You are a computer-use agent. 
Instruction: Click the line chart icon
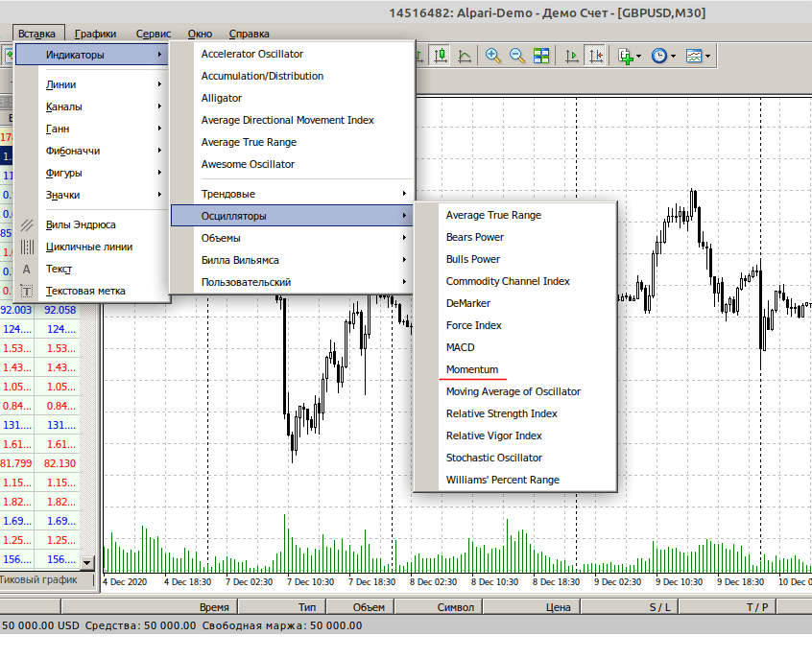point(465,56)
